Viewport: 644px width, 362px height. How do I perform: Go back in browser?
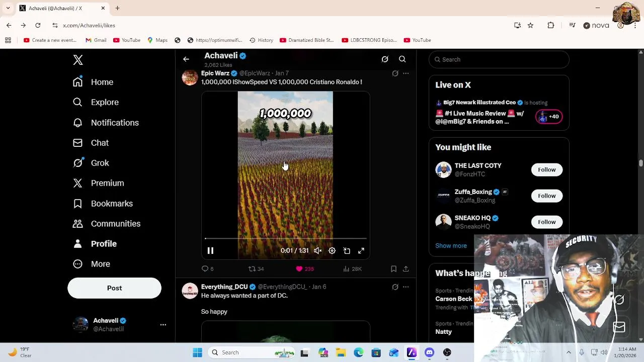[x=9, y=25]
